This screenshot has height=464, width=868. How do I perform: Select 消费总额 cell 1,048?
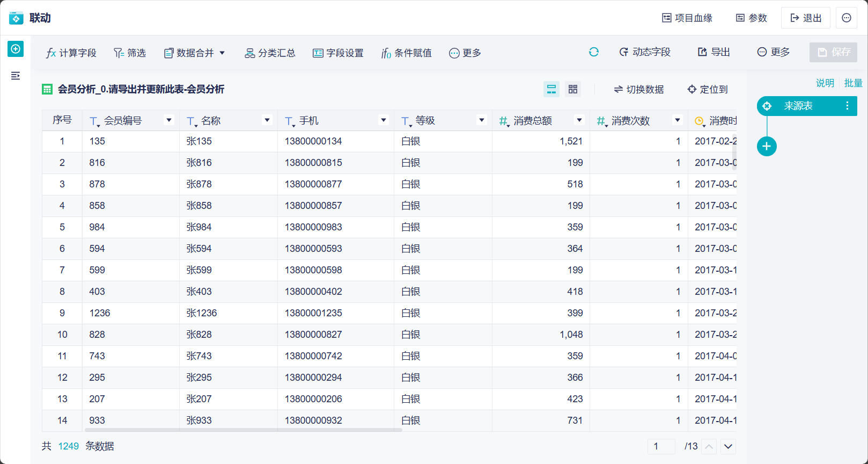(541, 335)
